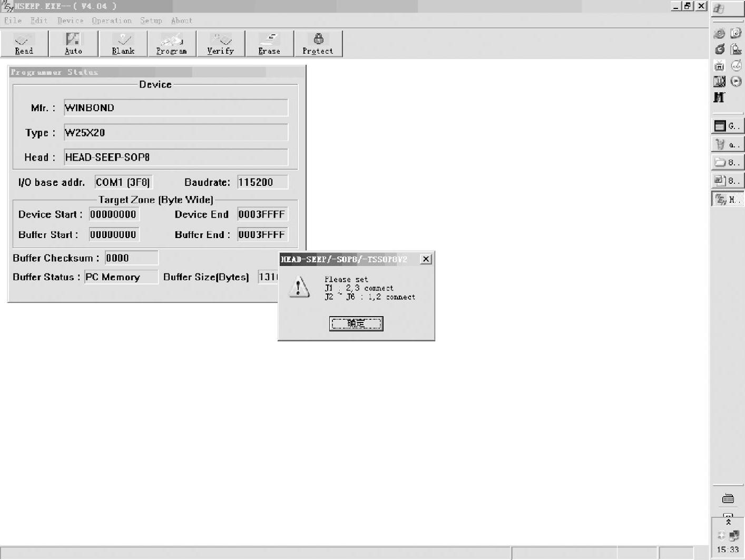The image size is (745, 560).
Task: Switch to the folder 8.. taskbar window
Action: coord(728,162)
